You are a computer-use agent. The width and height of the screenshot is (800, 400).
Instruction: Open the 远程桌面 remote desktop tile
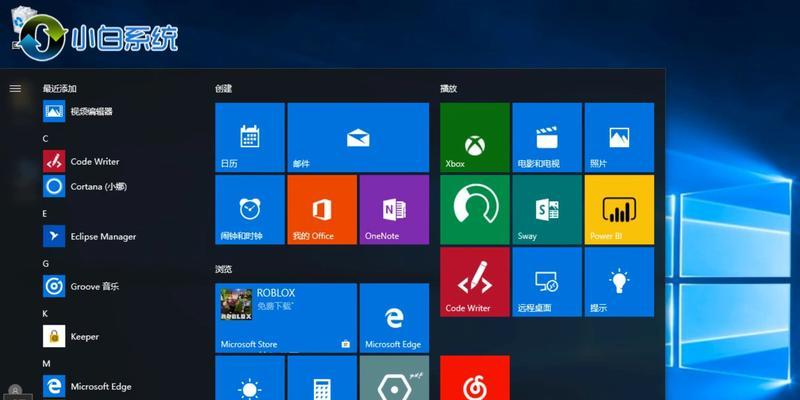pos(547,282)
